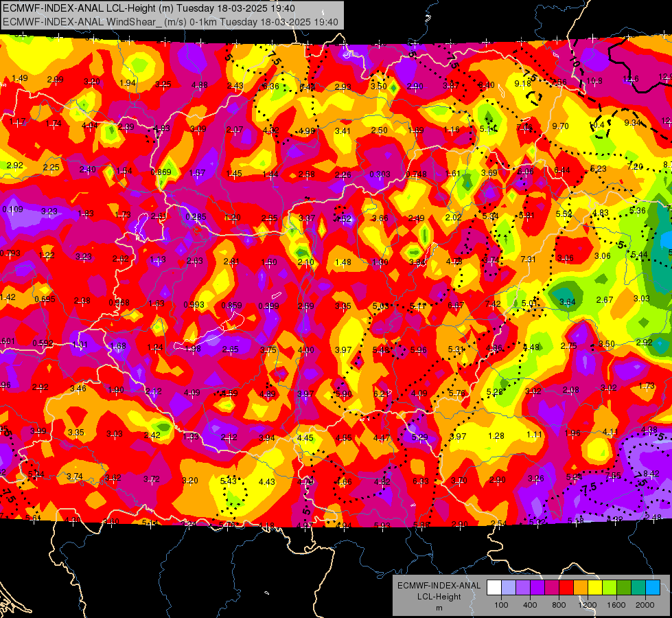Click the legend scale label '400'
The width and height of the screenshot is (672, 618).
click(x=530, y=605)
